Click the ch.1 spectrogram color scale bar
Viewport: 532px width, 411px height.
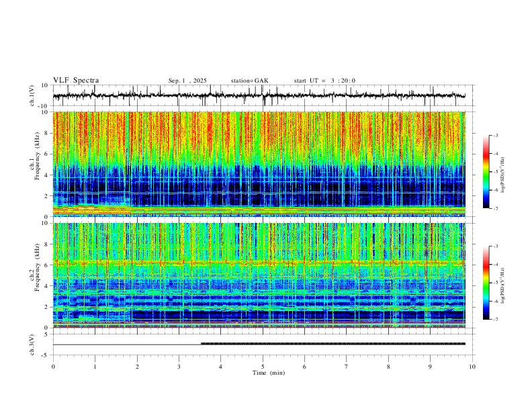tap(486, 172)
